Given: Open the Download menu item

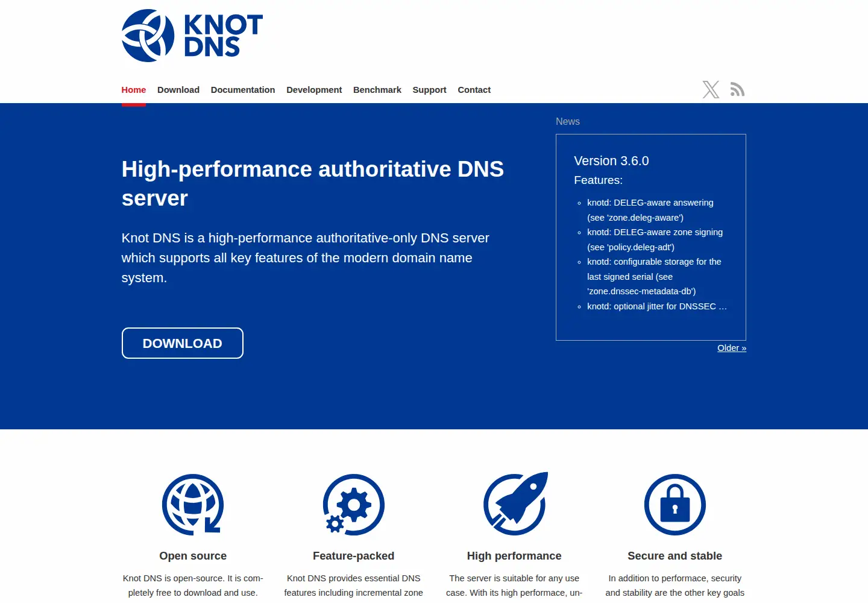Looking at the screenshot, I should (178, 90).
